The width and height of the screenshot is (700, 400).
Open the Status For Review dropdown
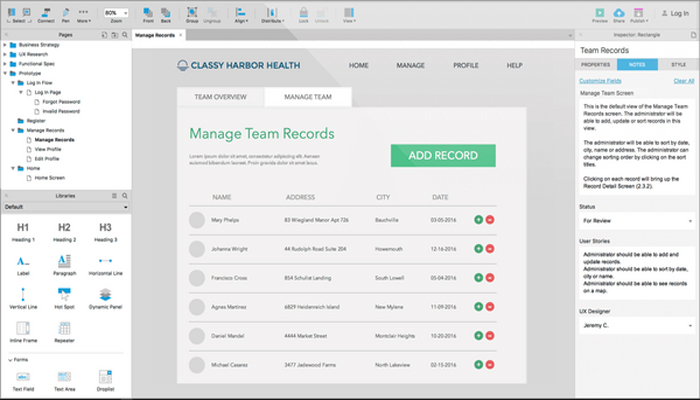click(637, 221)
